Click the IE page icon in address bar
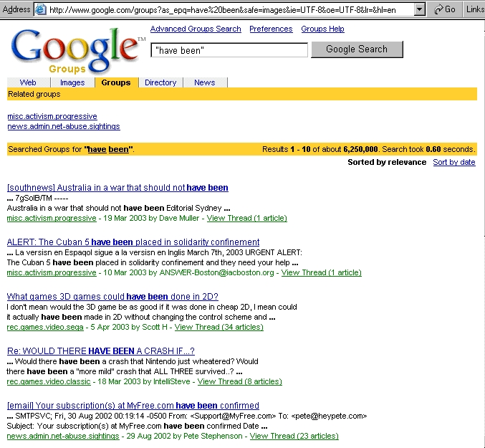 [41, 9]
